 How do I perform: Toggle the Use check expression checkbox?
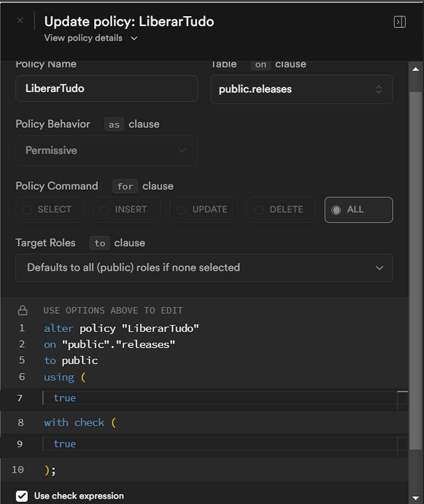(x=22, y=496)
